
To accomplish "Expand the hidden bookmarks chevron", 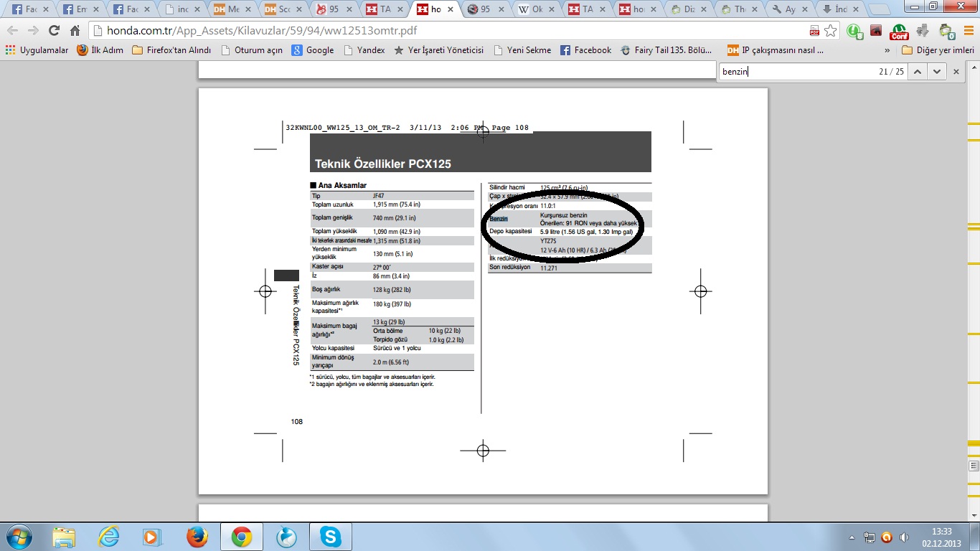I will pyautogui.click(x=887, y=50).
